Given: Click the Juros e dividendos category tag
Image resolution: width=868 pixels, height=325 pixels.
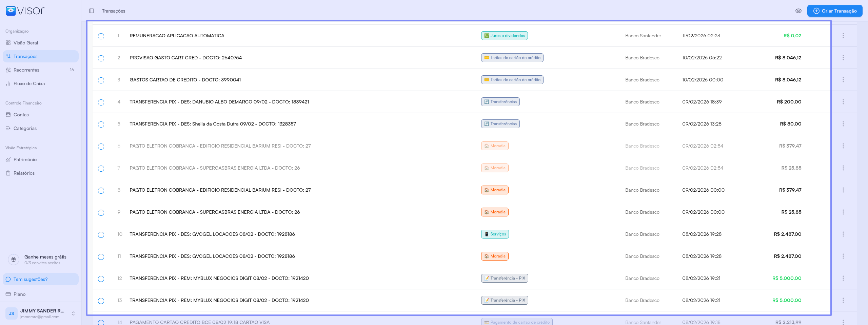Looking at the screenshot, I should click(504, 36).
